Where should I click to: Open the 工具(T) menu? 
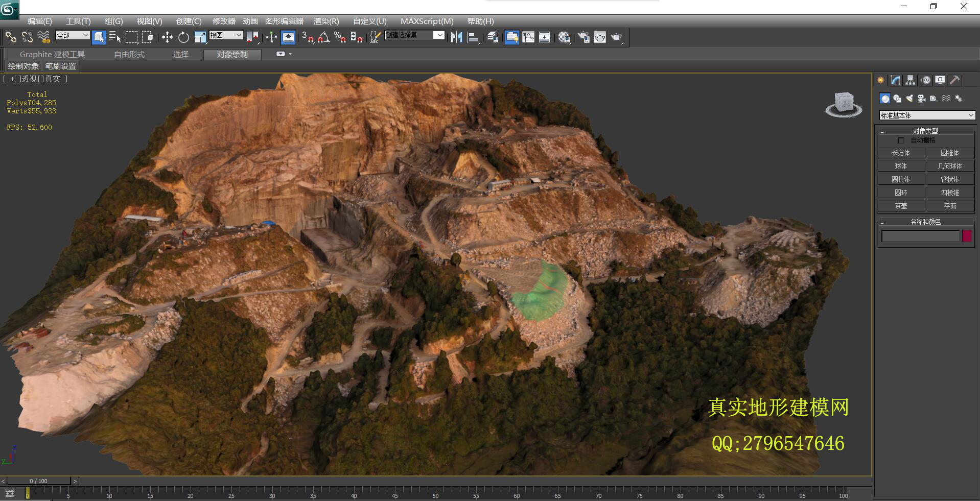[78, 21]
